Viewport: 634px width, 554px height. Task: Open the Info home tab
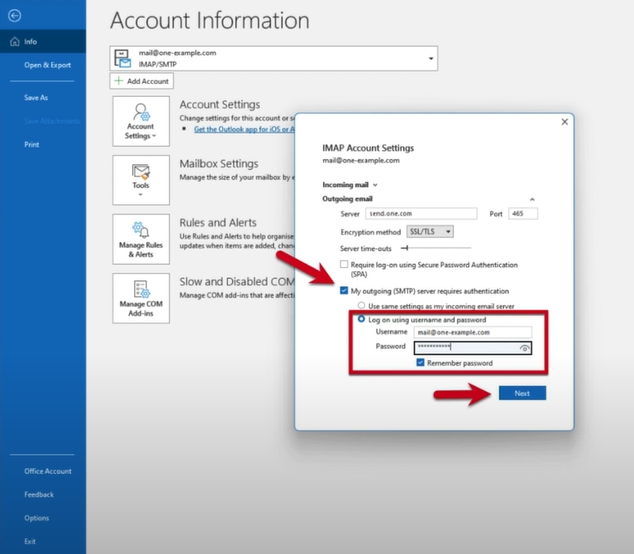[x=43, y=42]
